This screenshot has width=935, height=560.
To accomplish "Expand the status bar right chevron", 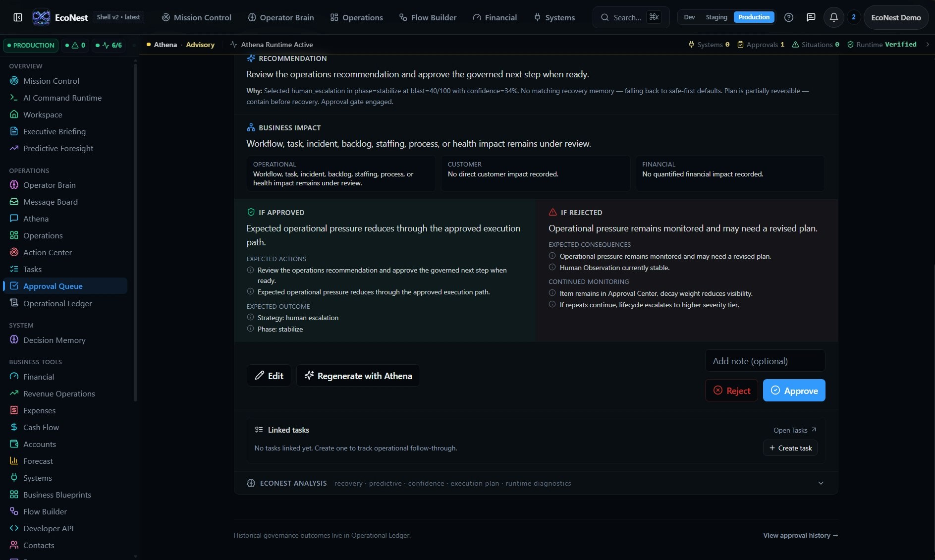I will click(928, 45).
